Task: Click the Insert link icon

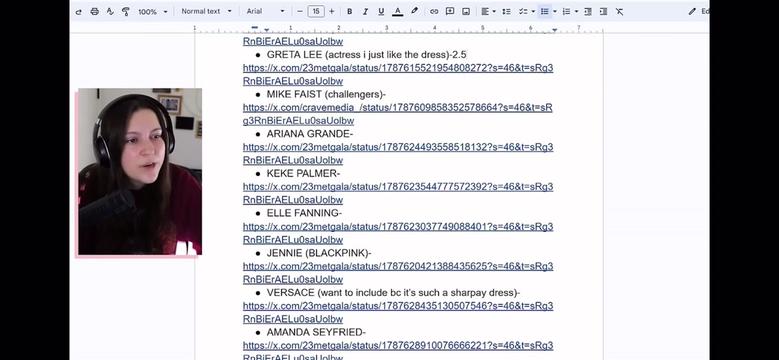Action: (x=434, y=11)
